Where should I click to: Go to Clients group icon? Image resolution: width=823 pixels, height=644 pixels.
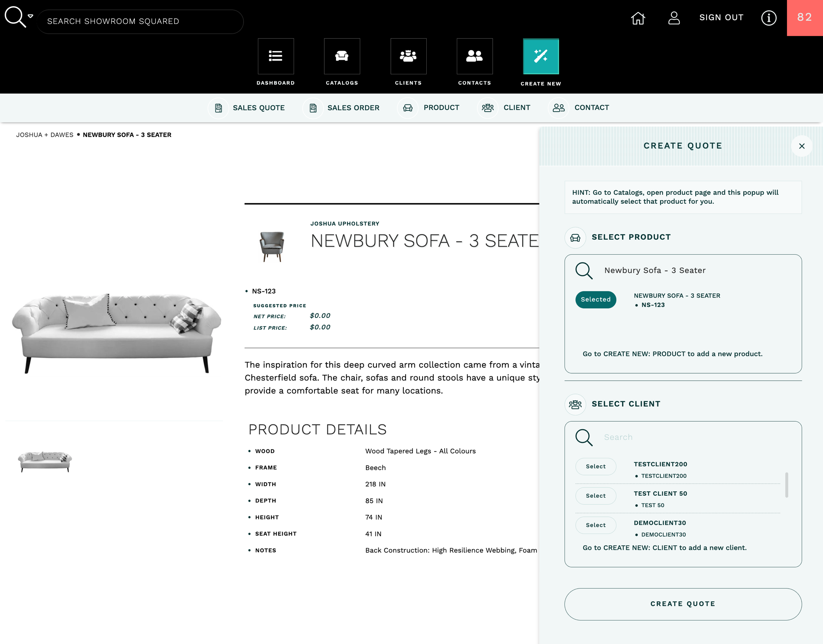(x=408, y=56)
